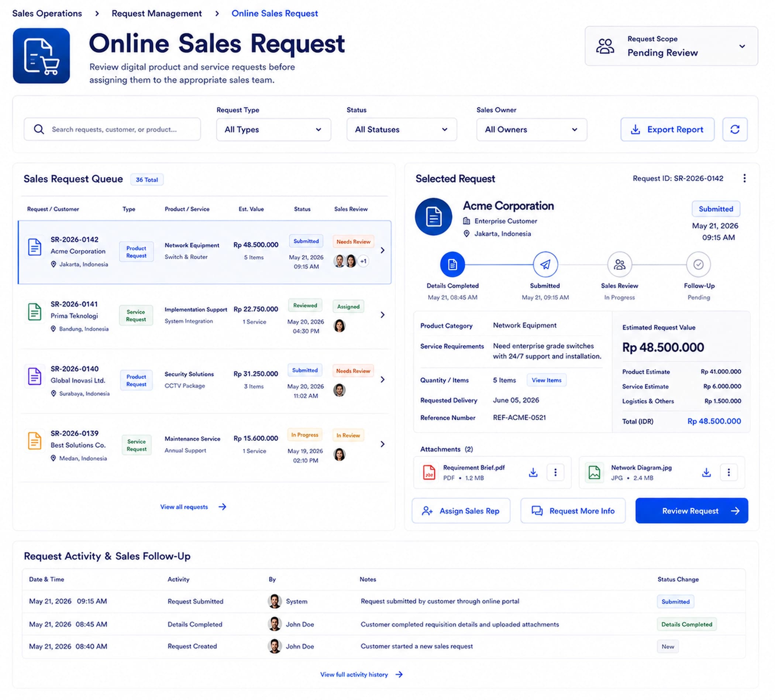Click Prima Teknologi customer name
Viewport: 775px width, 700px height.
(74, 316)
